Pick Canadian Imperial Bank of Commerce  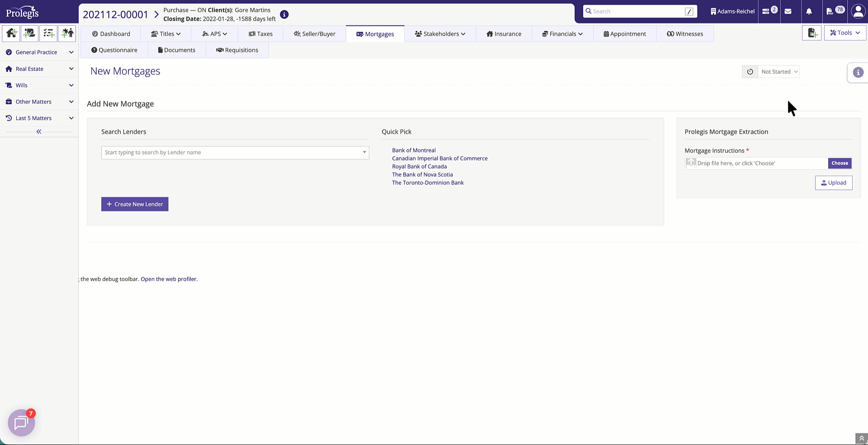(440, 159)
